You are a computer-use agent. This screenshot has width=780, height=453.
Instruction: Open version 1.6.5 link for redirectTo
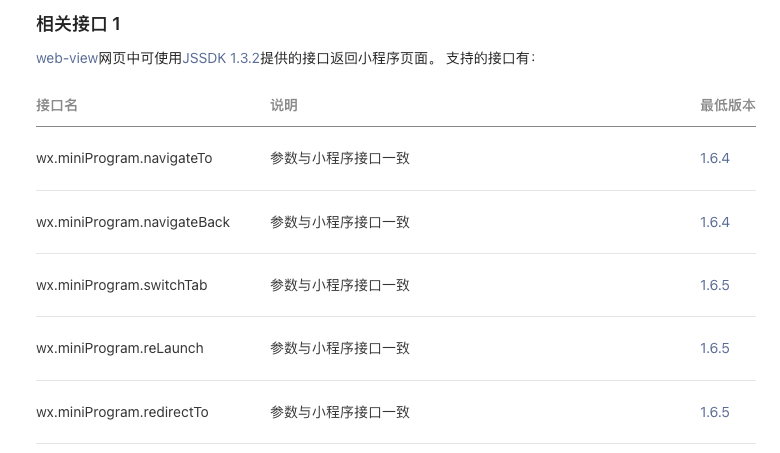[714, 412]
